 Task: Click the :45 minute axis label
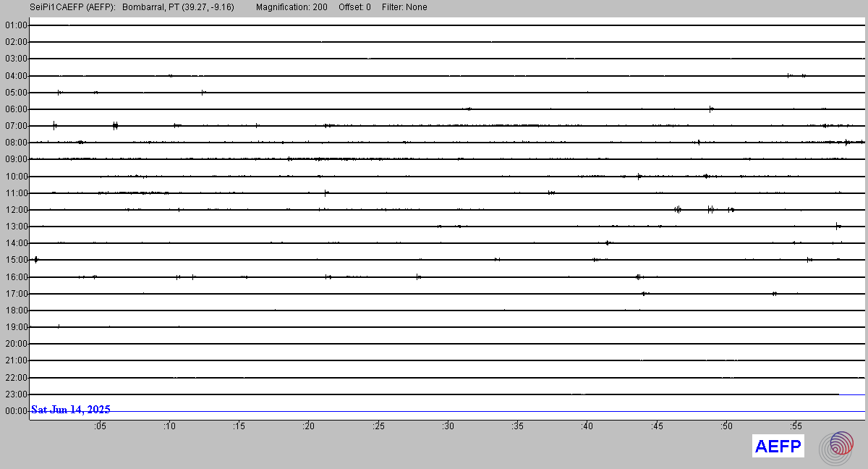point(657,426)
